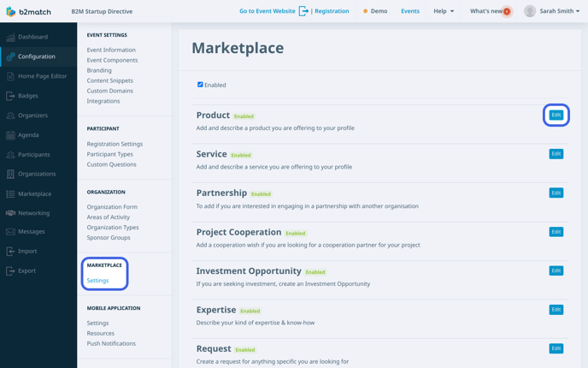Viewport: 588px width, 368px height.
Task: Click the Agenda calendar icon
Action: 10,135
